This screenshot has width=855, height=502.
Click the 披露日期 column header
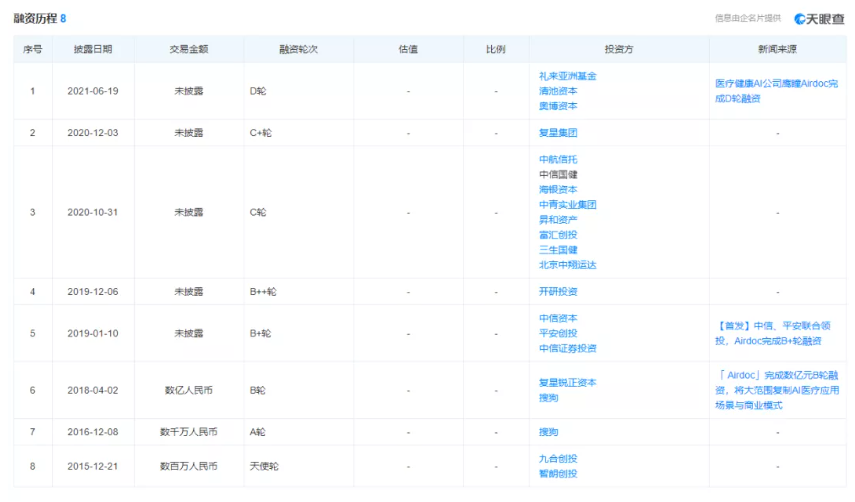93,49
